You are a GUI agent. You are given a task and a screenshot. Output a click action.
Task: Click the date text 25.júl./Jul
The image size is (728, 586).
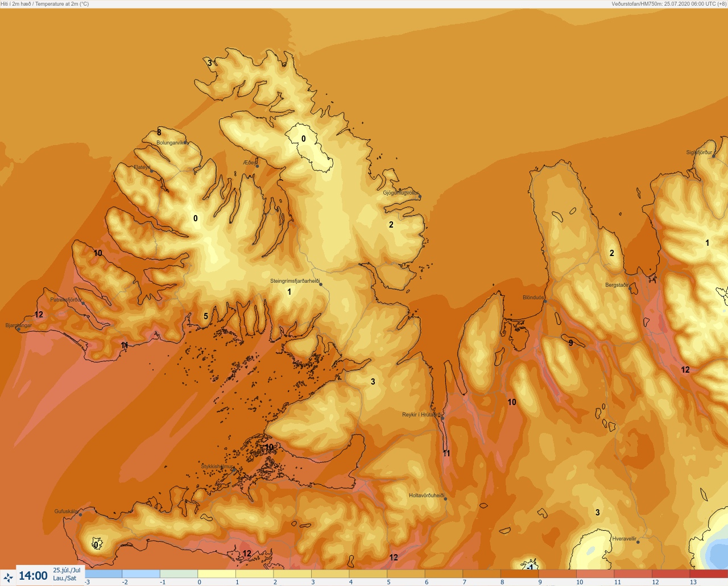[67, 570]
